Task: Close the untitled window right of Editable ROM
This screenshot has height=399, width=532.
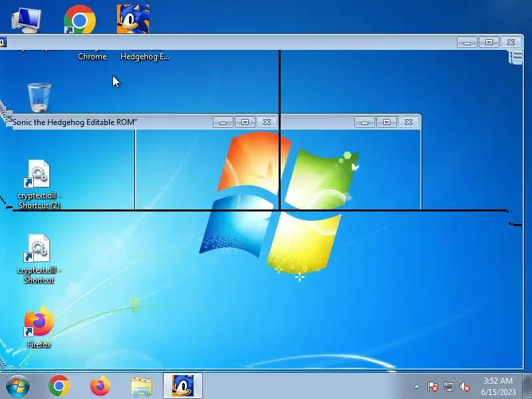Action: [x=408, y=122]
